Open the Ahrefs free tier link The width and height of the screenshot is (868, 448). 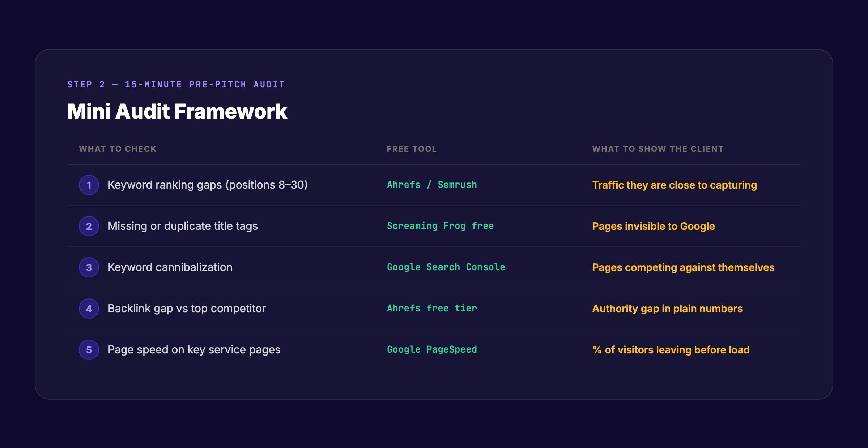click(x=431, y=308)
